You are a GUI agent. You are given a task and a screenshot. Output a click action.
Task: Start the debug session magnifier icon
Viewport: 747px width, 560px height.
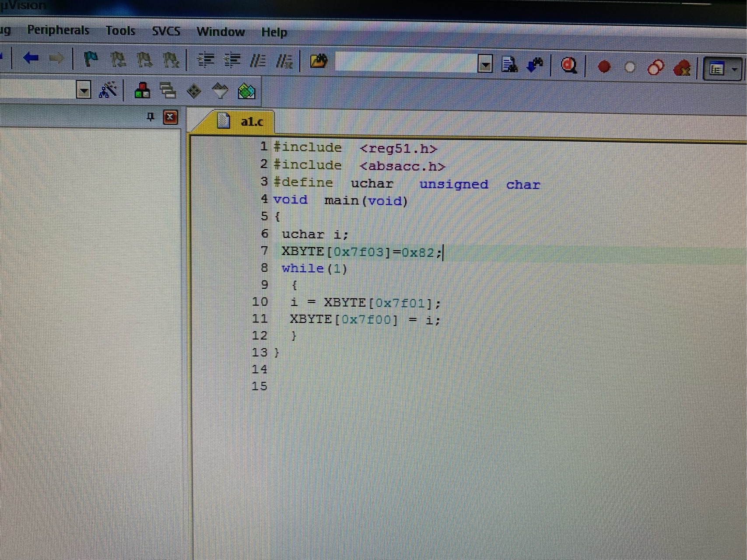tap(568, 66)
